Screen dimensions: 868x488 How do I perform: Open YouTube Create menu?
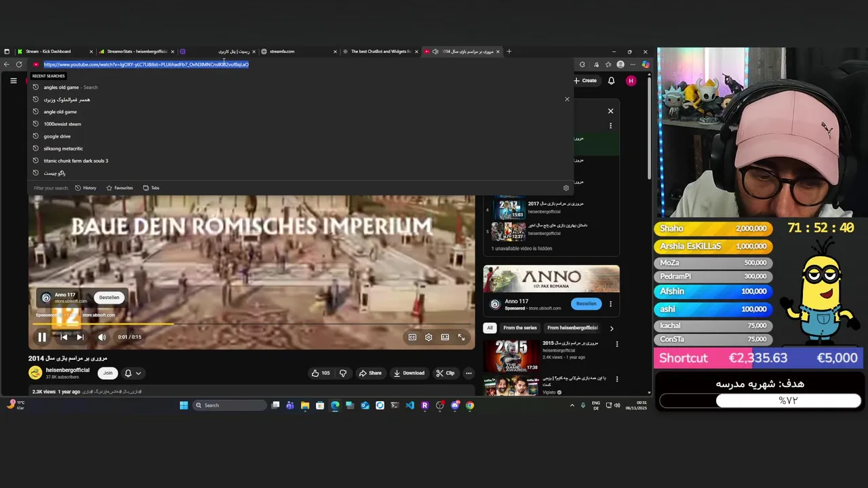coord(585,81)
